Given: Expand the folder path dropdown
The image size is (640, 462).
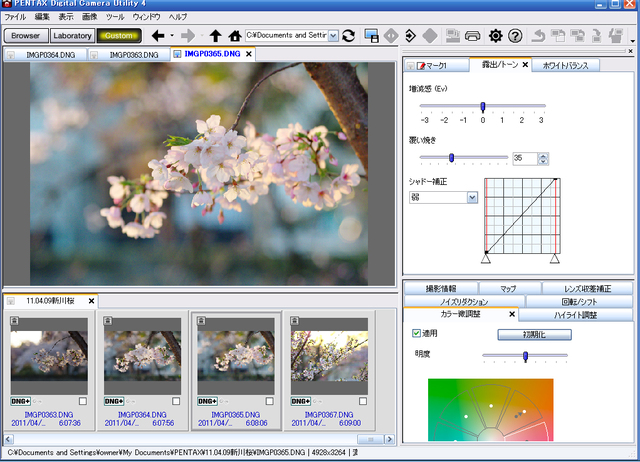Looking at the screenshot, I should tap(333, 36).
